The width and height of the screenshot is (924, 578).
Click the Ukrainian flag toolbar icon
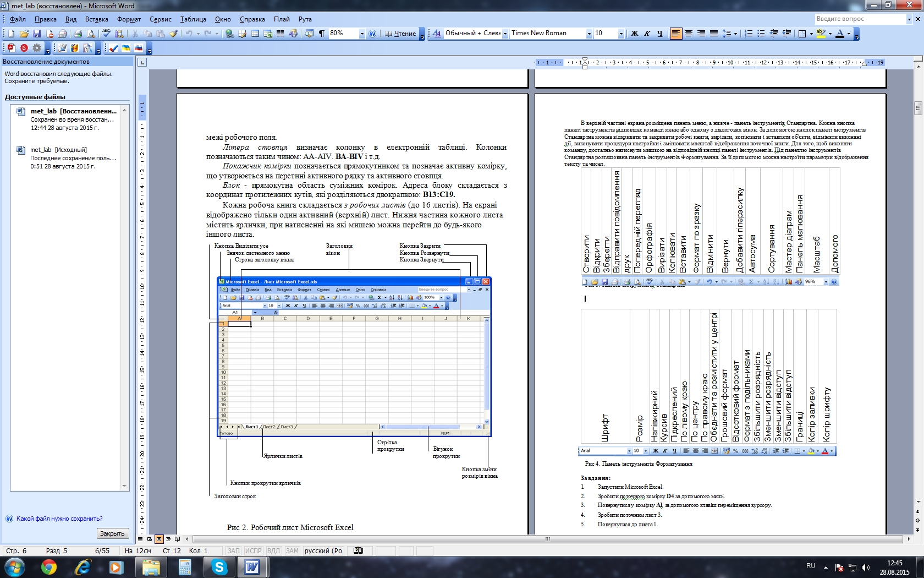coord(126,48)
